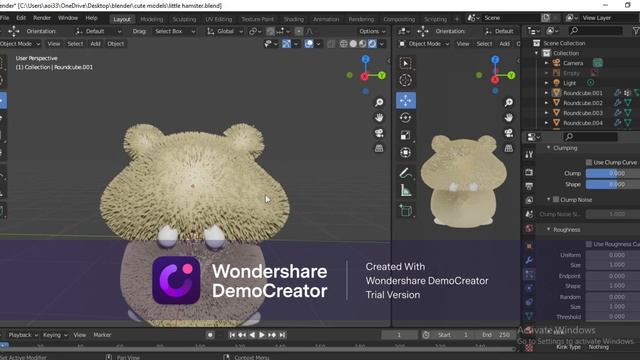Select the Select Box tool in right viewport

[406, 63]
